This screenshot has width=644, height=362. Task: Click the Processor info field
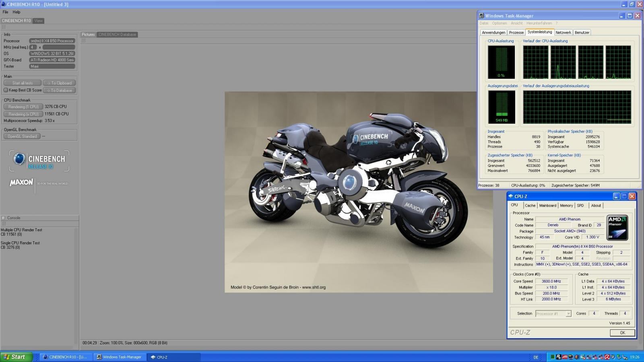point(52,41)
